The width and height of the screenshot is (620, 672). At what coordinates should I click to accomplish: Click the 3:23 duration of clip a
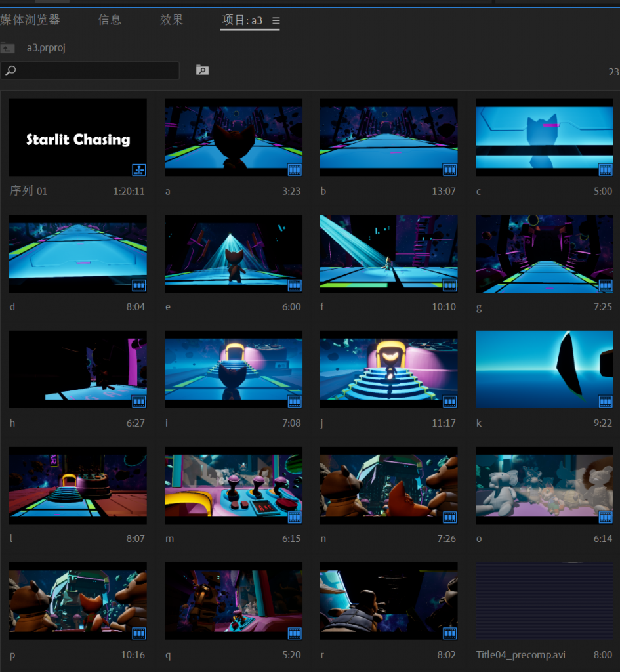[x=291, y=191]
